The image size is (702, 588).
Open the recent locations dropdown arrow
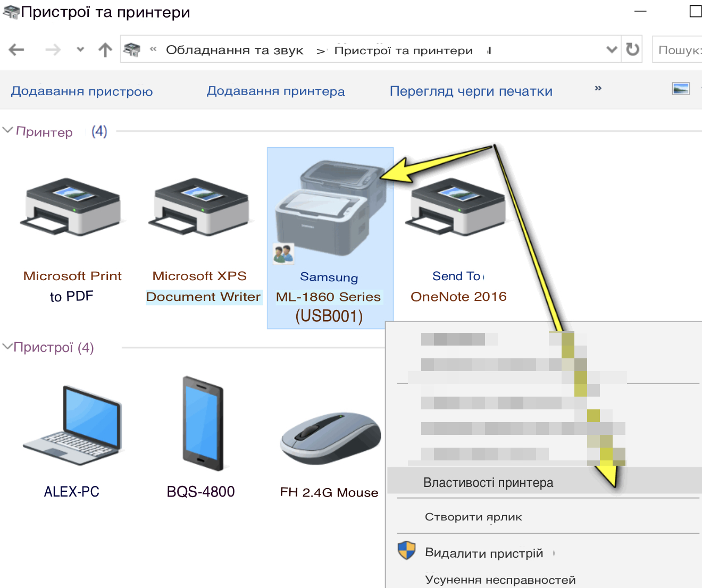point(80,49)
